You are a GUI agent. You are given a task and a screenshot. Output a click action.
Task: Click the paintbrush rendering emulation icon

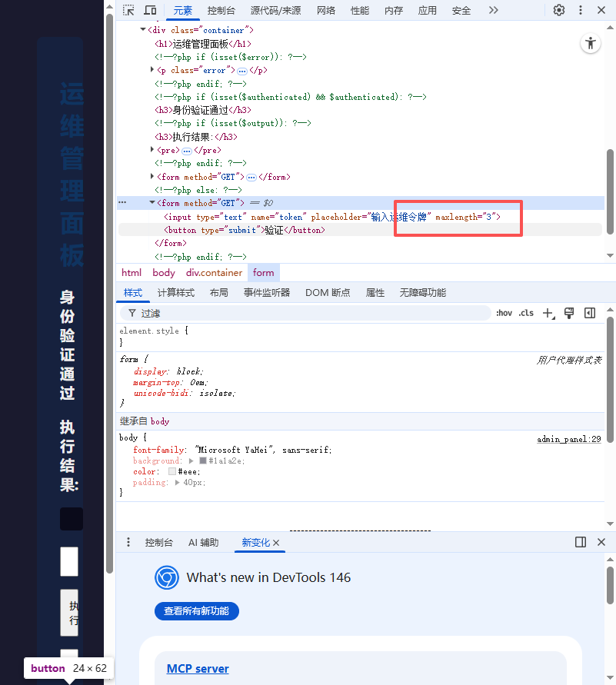(569, 313)
